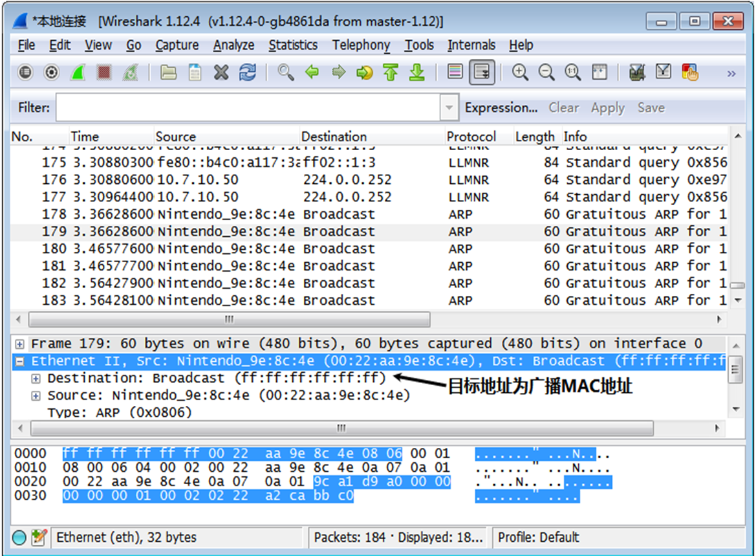Open the Capture menu
The image size is (756, 556).
(177, 45)
